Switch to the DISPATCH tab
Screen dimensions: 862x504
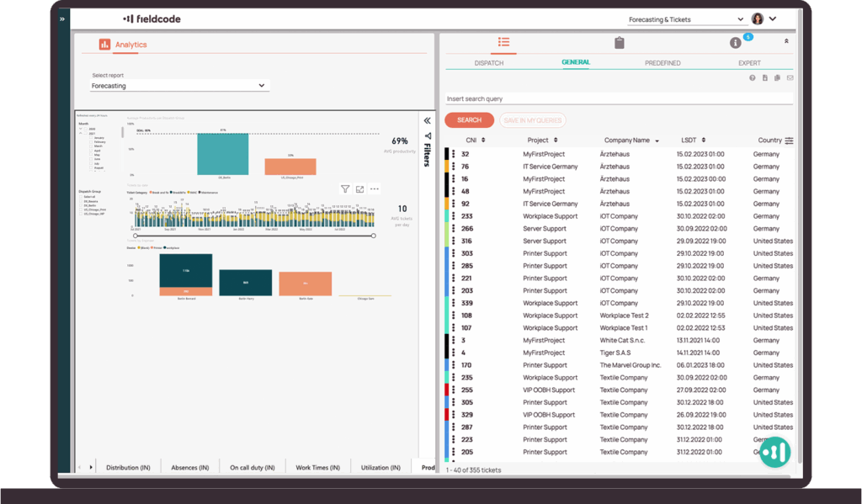click(489, 63)
